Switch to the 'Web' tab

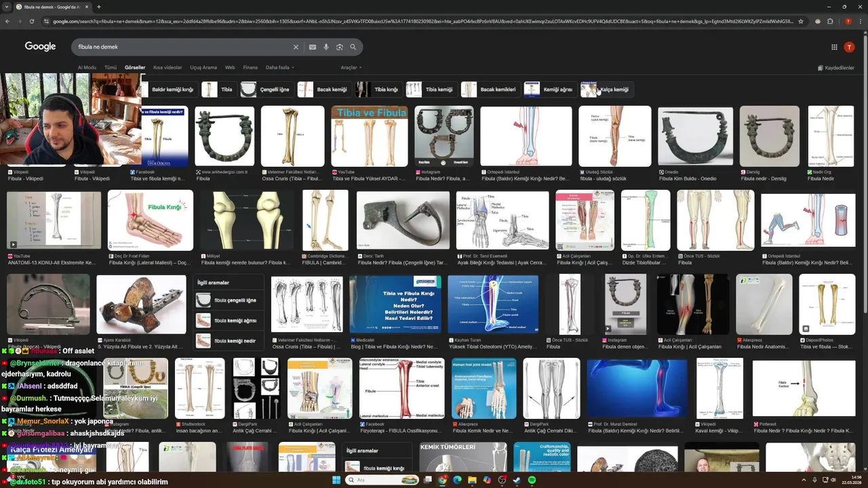click(x=230, y=68)
